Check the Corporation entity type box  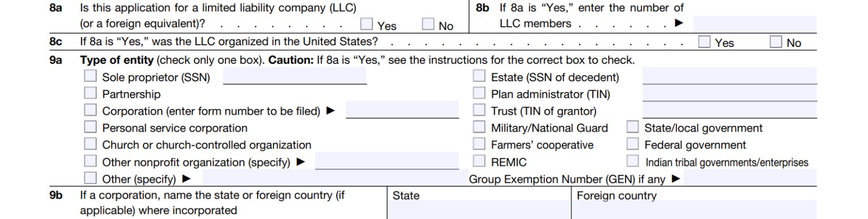[x=90, y=110]
